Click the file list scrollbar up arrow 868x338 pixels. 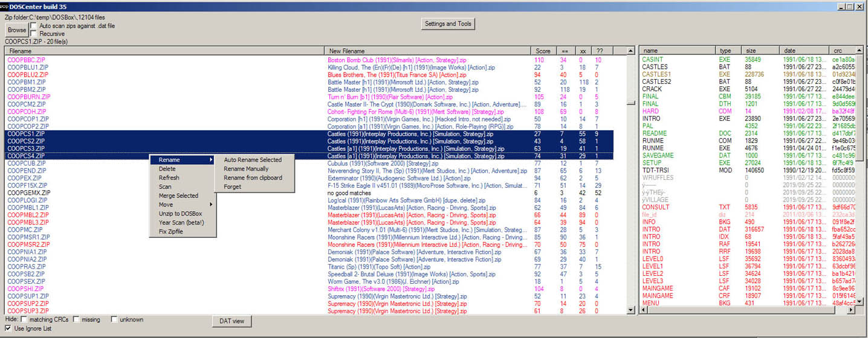click(x=630, y=51)
